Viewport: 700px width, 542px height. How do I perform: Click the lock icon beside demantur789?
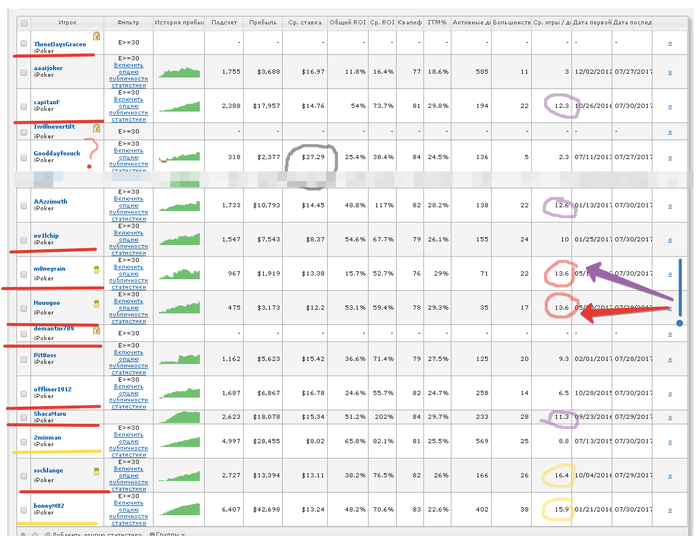[96, 330]
